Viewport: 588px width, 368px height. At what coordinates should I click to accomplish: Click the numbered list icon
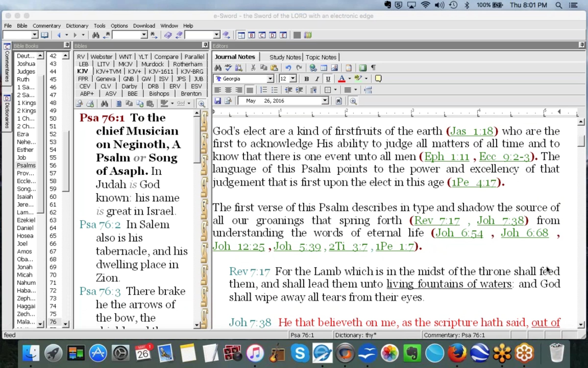pos(263,90)
